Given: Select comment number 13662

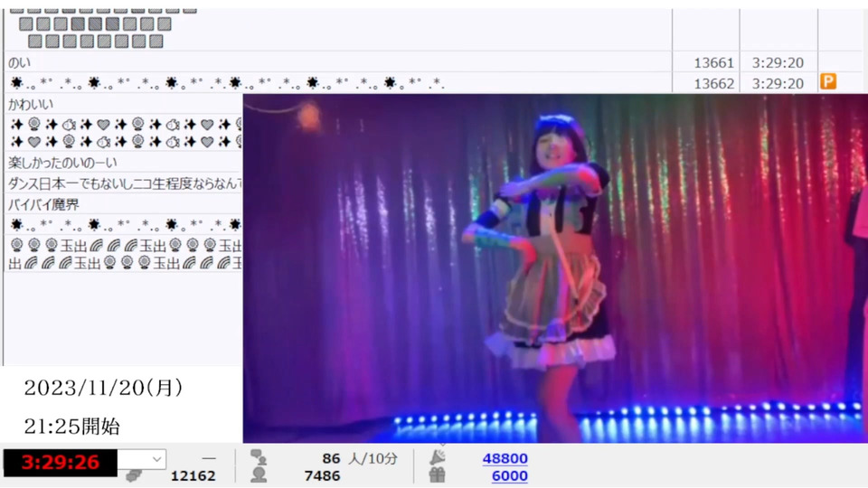Looking at the screenshot, I should point(713,83).
